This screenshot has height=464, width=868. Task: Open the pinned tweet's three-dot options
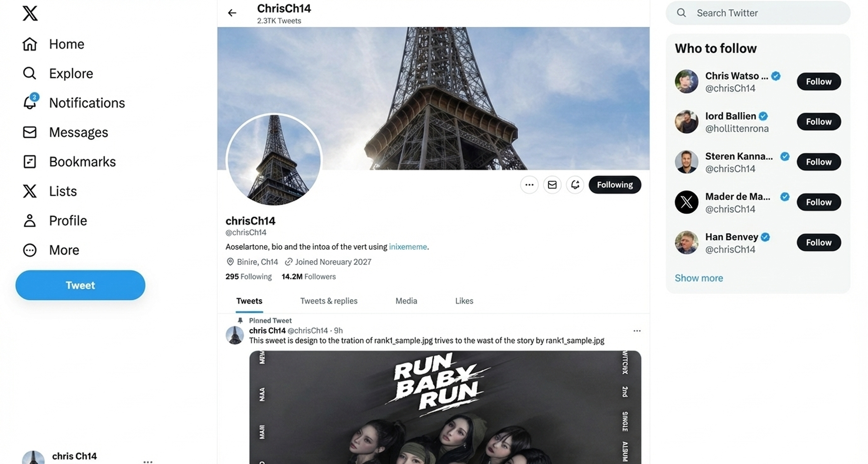[x=636, y=331]
